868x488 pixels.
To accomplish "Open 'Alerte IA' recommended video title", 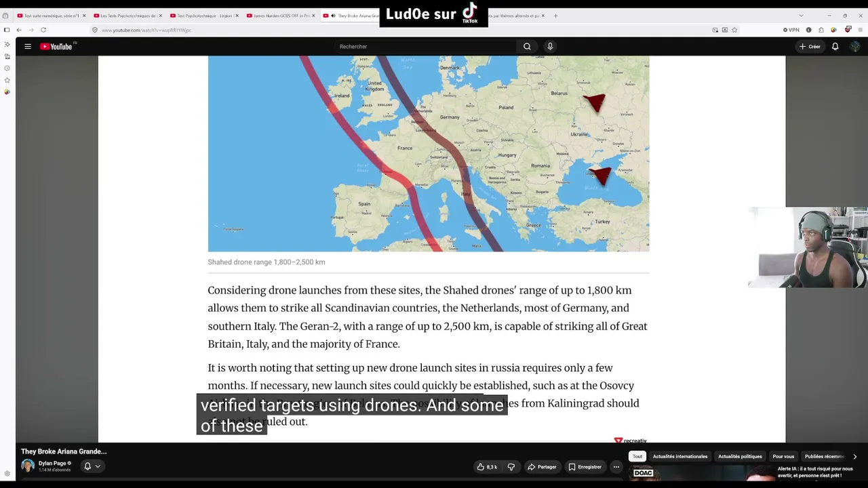I will 815,472.
